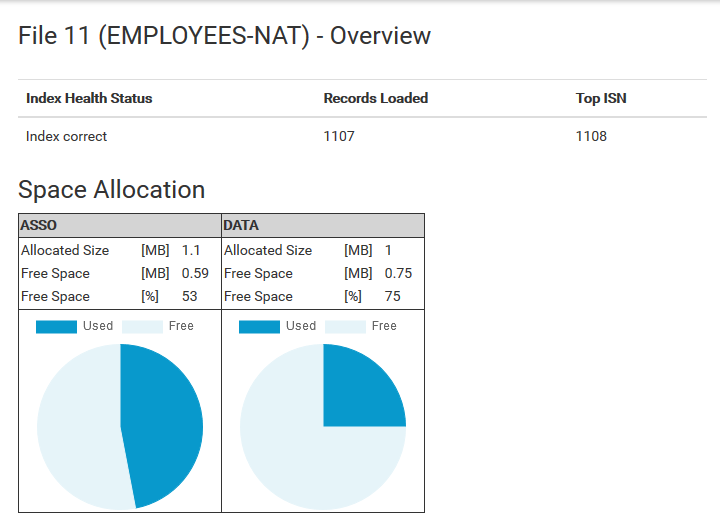Select the light Free slice of ASSO pie
Viewport: 720px width, 532px height.
point(75,425)
